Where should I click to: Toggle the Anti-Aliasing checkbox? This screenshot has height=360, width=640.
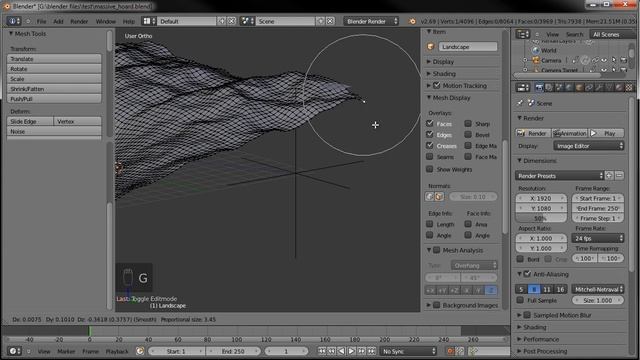[527, 274]
